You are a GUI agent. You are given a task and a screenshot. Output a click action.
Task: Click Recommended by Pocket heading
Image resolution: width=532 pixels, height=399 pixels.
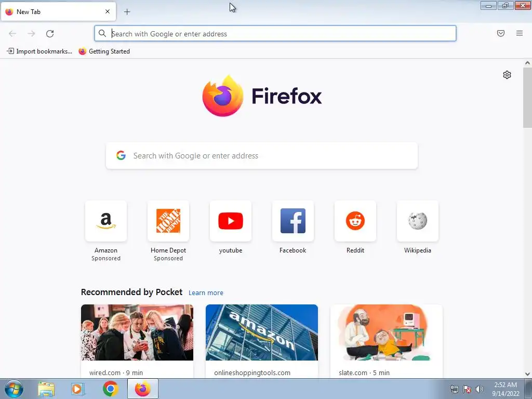[x=131, y=292]
